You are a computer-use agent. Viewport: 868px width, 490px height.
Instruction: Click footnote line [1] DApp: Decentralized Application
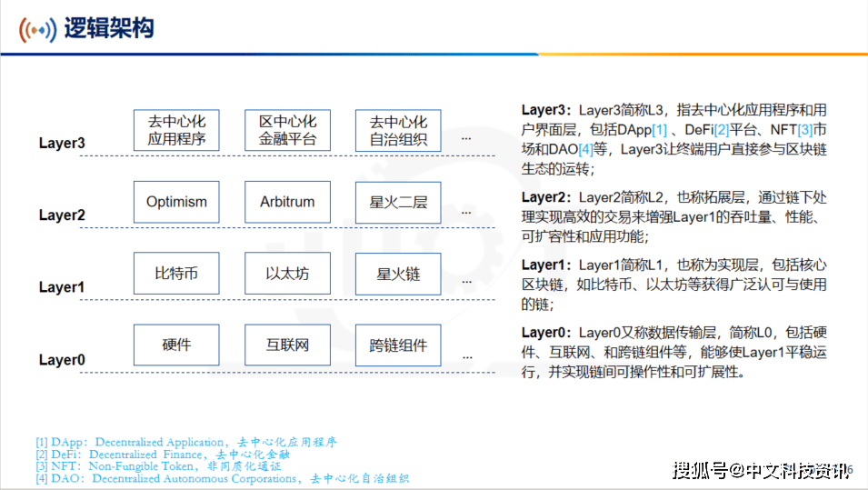click(186, 443)
